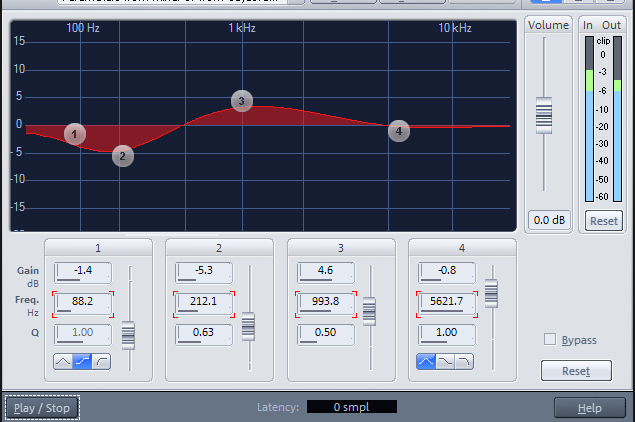The width and height of the screenshot is (635, 422).
Task: Reset the In/Out level meters
Action: click(604, 221)
